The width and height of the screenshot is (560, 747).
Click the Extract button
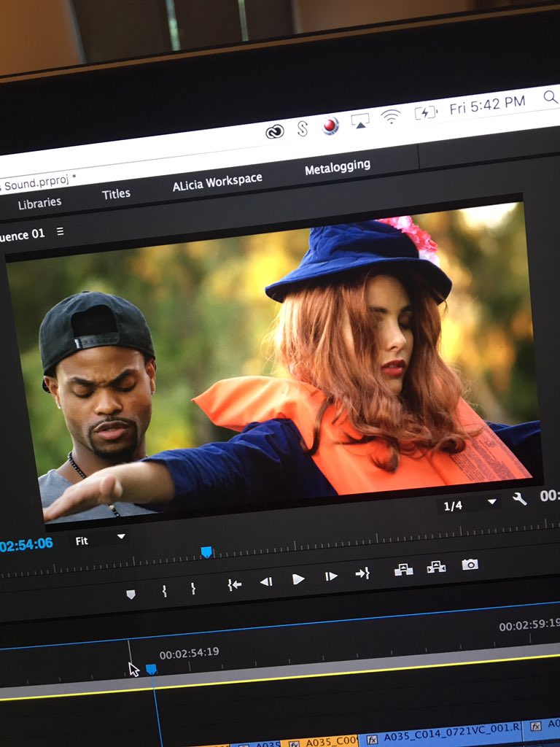pos(436,567)
